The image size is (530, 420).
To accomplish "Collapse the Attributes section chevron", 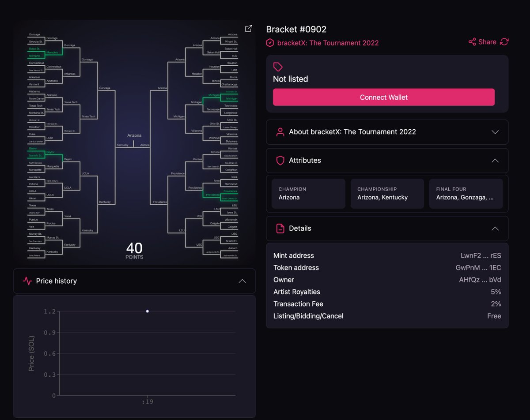I will point(495,161).
